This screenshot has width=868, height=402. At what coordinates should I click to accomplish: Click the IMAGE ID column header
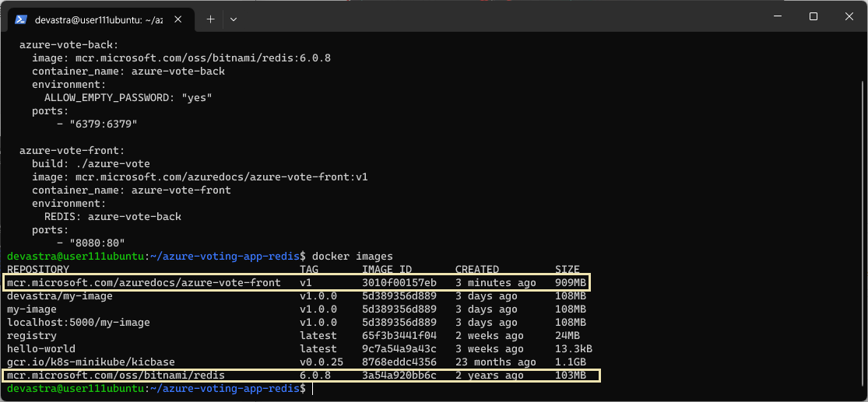[x=387, y=269]
